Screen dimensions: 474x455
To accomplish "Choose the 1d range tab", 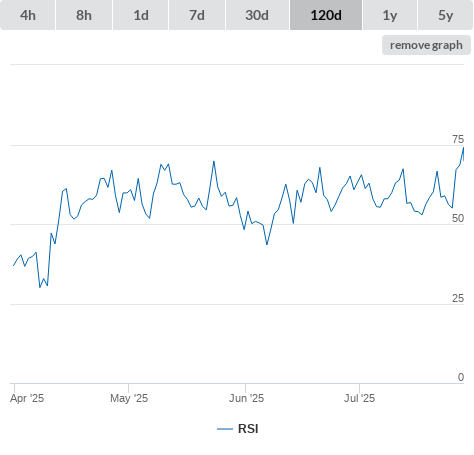I will (141, 15).
